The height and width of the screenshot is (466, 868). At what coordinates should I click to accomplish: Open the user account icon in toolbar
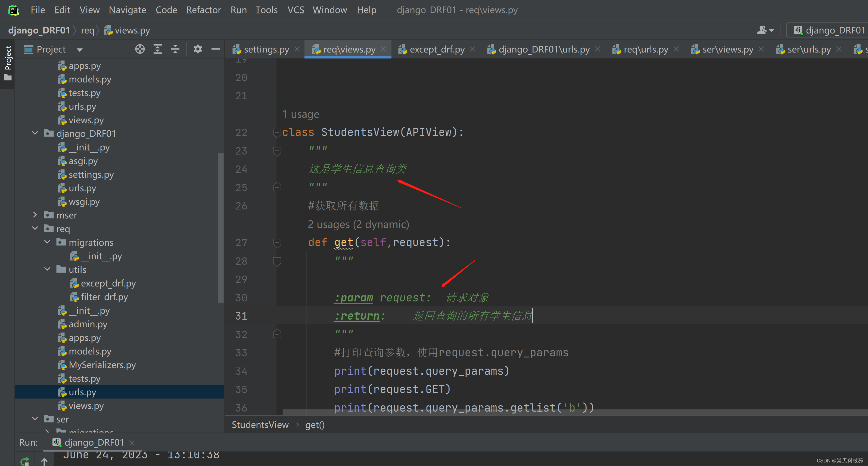[765, 30]
